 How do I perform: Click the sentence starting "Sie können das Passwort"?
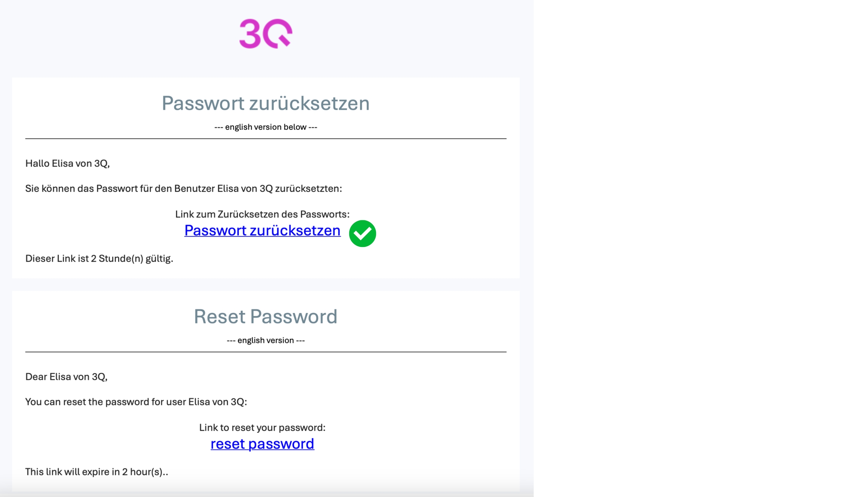(183, 189)
